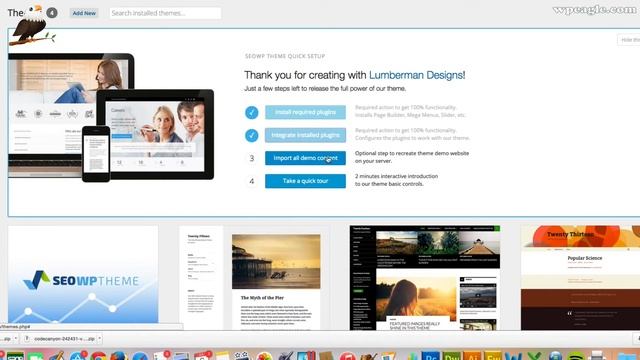Screen dimensions: 640x360
Task: Select the Twenty Fifteen theme thumbnail
Action: tap(254, 278)
